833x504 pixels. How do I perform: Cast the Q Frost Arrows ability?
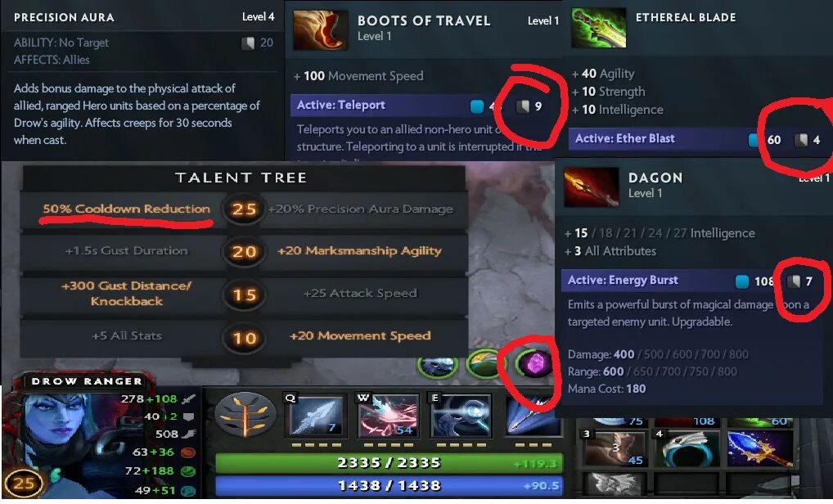(314, 416)
